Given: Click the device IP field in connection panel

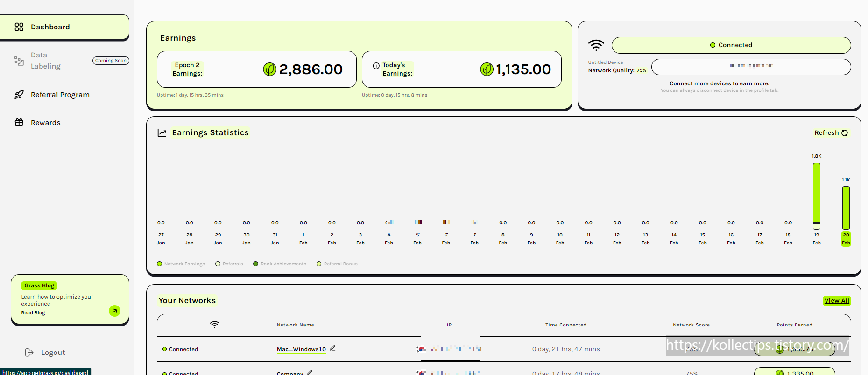Looking at the screenshot, I should pos(751,67).
